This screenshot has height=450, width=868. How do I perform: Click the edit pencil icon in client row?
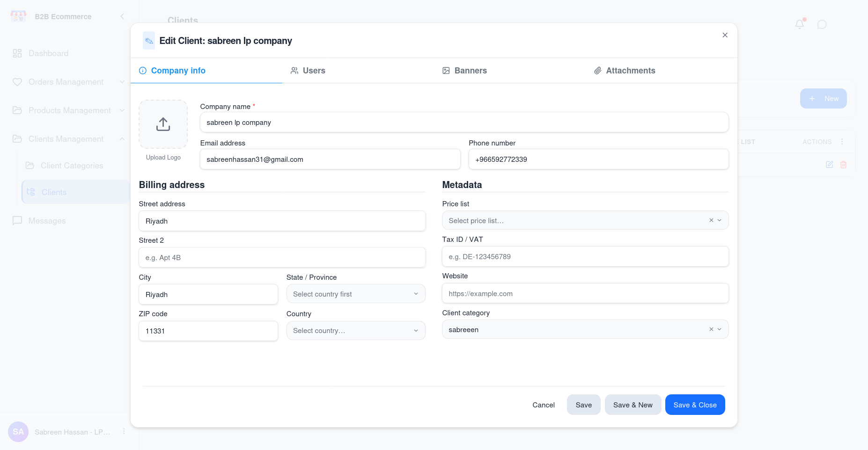(829, 165)
